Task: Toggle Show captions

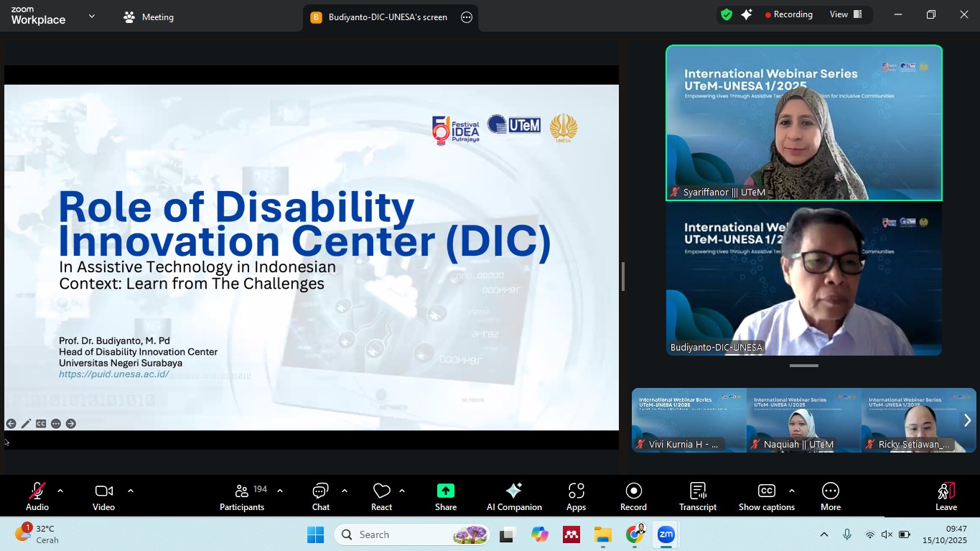Action: (x=766, y=496)
